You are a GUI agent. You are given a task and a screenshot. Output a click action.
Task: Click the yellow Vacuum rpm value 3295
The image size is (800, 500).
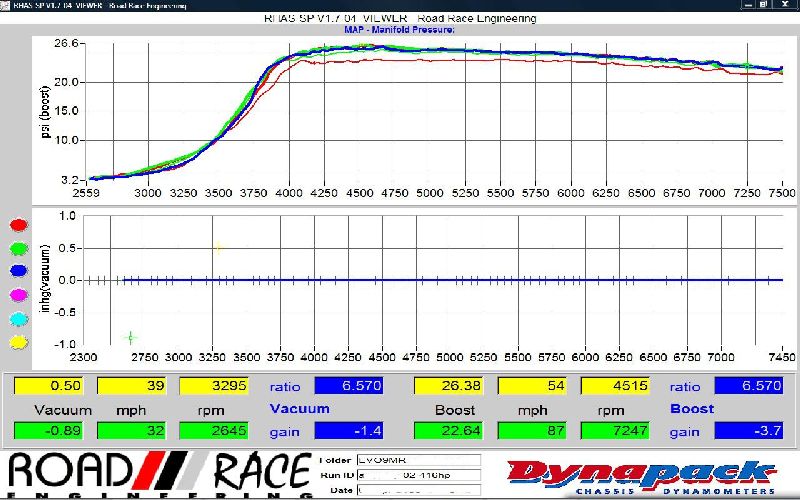(212, 386)
